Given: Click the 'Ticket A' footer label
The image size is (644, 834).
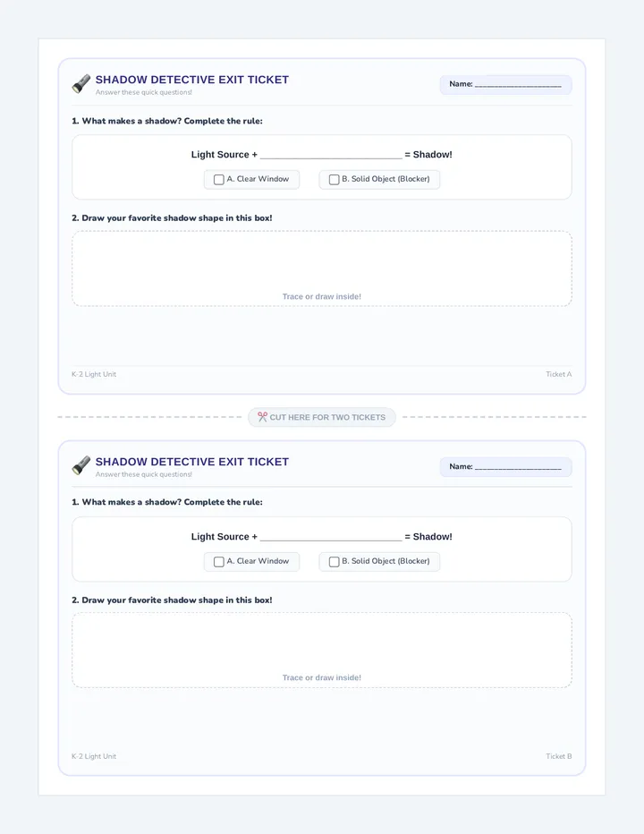Looking at the screenshot, I should [x=558, y=374].
